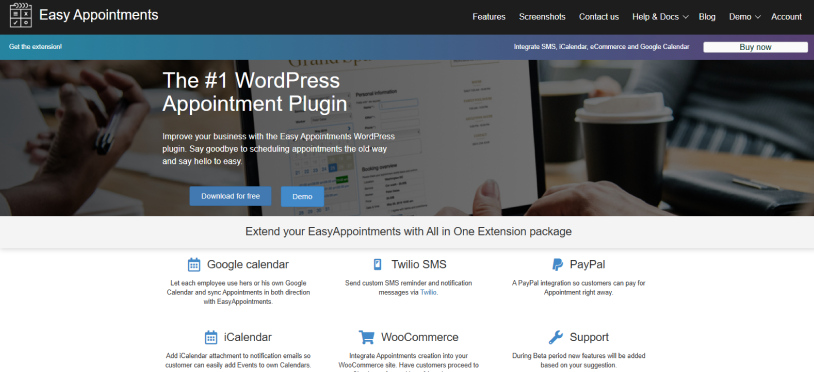Open the Blog menu item

707,17
